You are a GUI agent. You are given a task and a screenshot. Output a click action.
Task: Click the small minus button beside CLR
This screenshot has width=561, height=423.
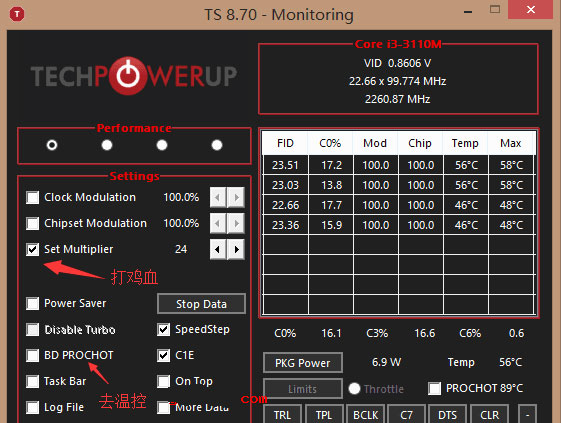coord(527,415)
